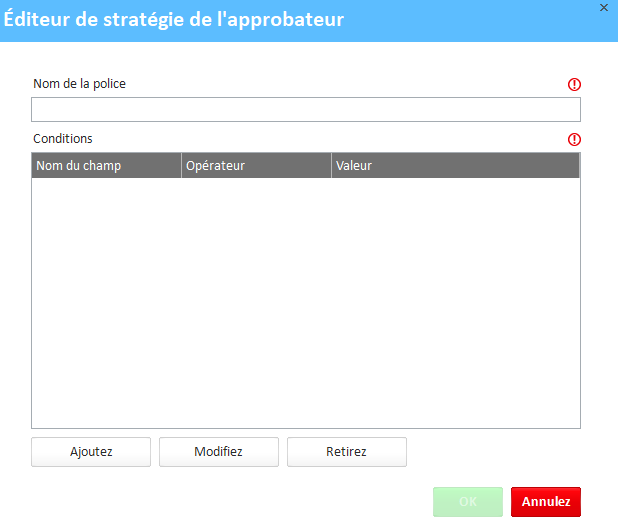618x528 pixels.
Task: Click the dialog title Éditeur de stratégie de l'approbateur
Action: coord(174,21)
